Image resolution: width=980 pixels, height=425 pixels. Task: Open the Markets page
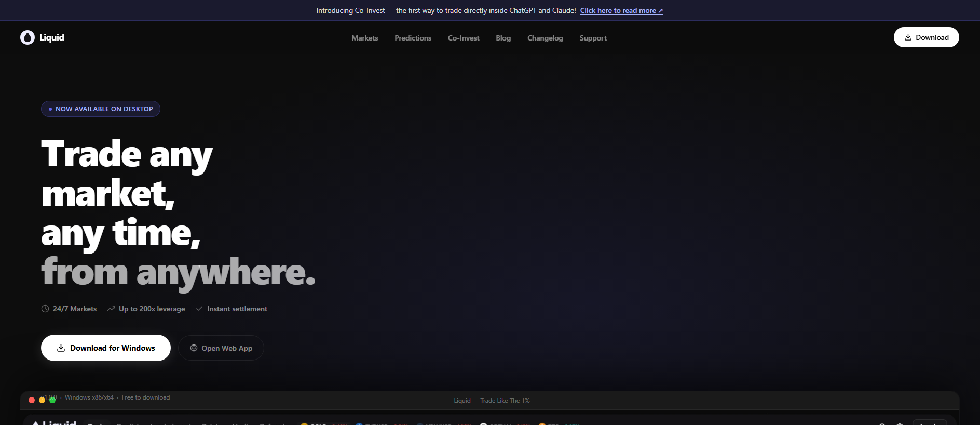click(x=365, y=38)
